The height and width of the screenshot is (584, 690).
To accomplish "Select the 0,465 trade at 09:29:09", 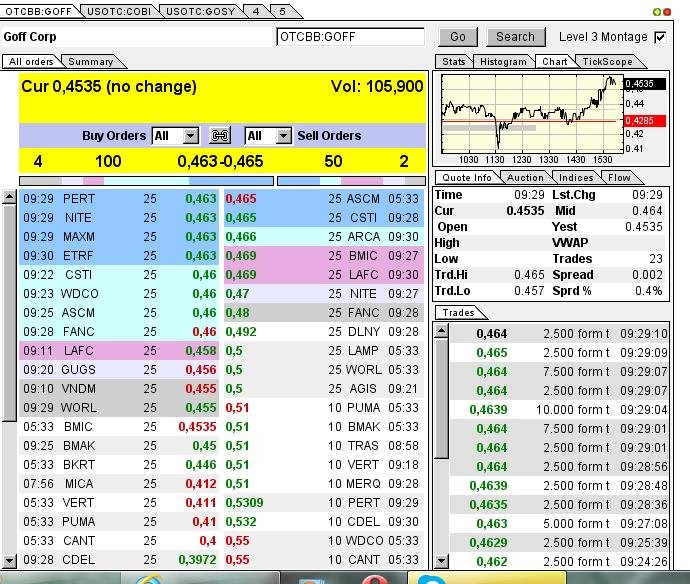I will coord(559,353).
